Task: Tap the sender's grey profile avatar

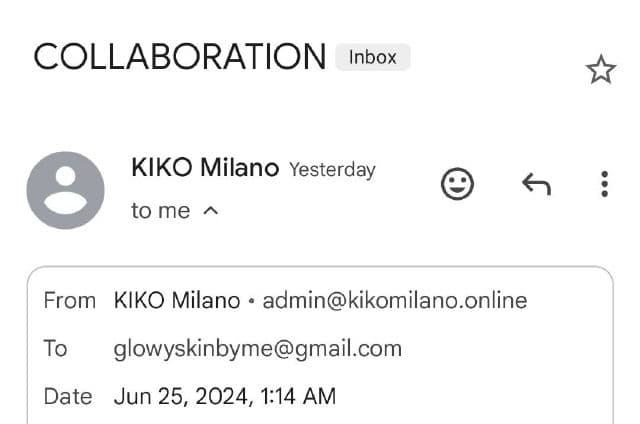Action: 66,190
